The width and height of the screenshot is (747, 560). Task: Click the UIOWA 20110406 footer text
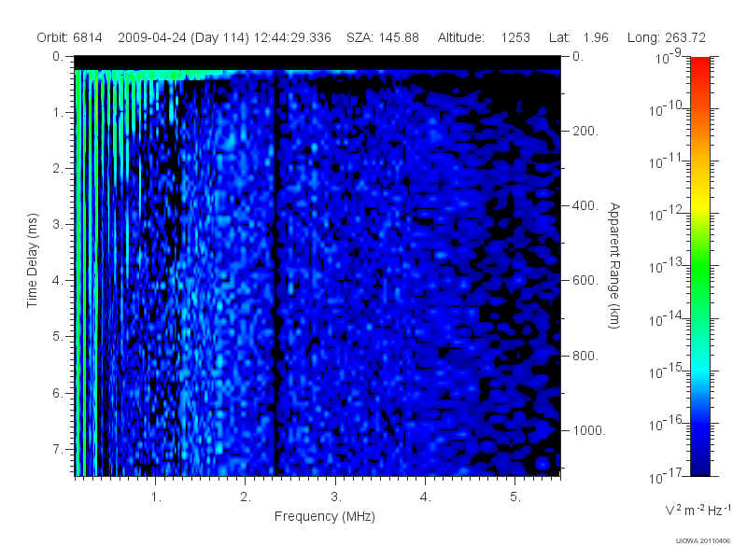703,541
